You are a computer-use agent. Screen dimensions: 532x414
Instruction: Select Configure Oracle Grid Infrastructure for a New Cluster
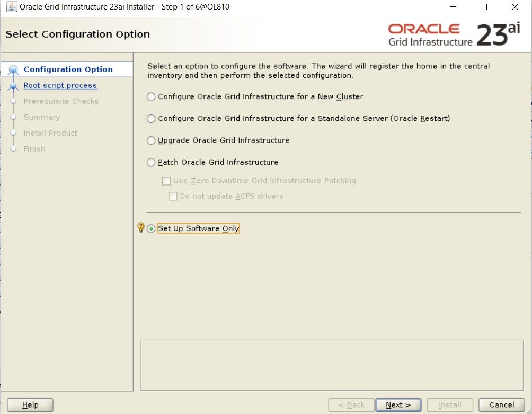click(152, 96)
